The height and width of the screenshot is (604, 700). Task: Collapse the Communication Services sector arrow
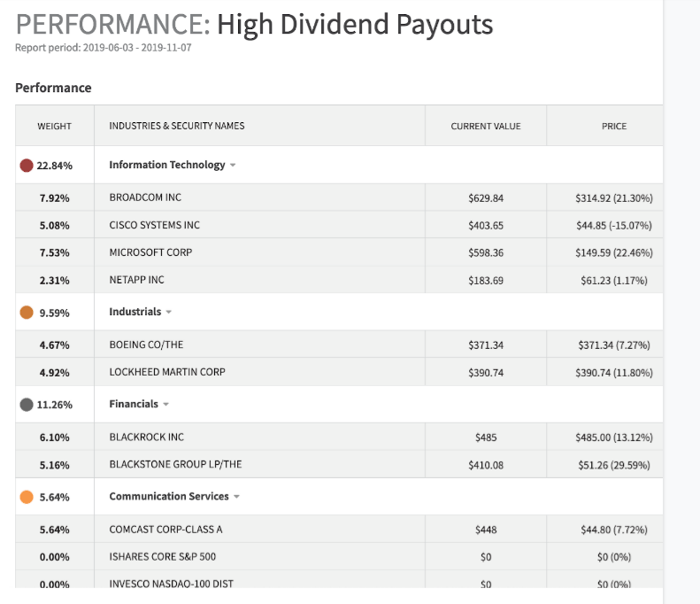[236, 497]
